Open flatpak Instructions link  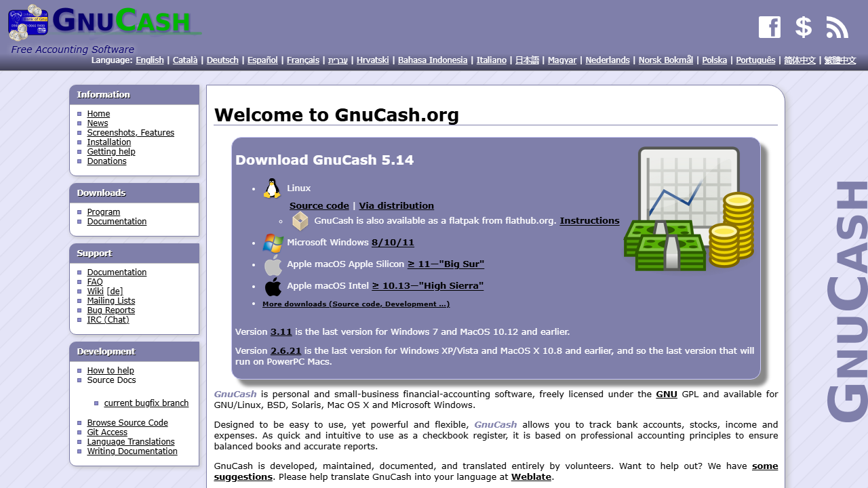click(589, 221)
